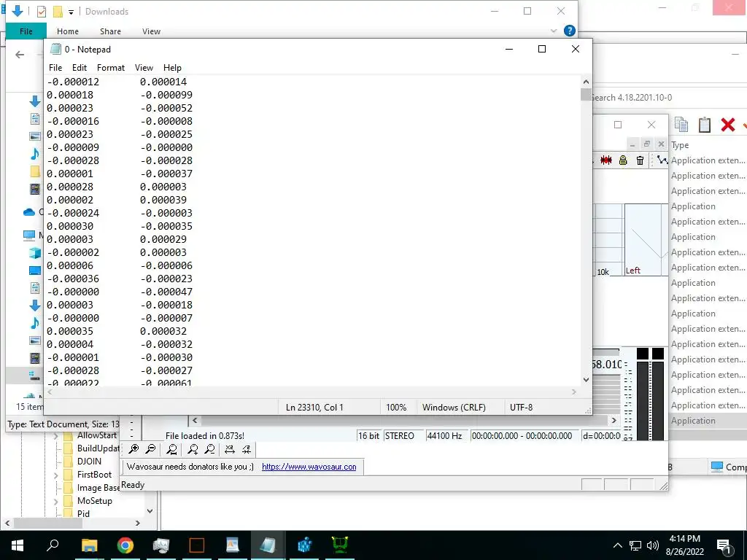747x560 pixels.
Task: Open the Quick Access Toolbar customize dropdown
Action: point(71,12)
